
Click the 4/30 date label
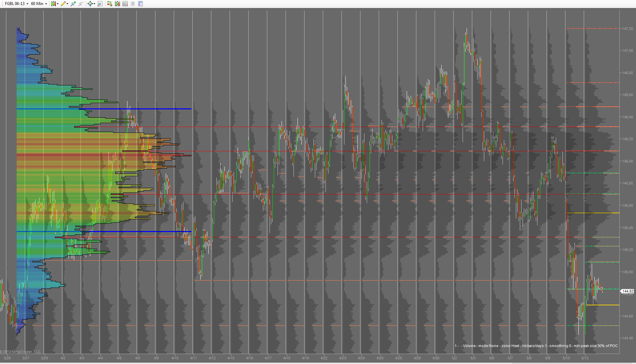pyautogui.click(x=436, y=358)
